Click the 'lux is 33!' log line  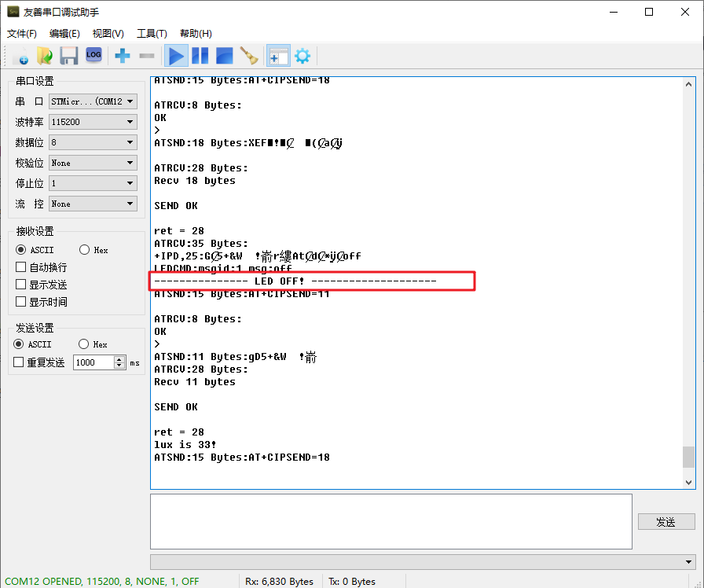point(185,445)
